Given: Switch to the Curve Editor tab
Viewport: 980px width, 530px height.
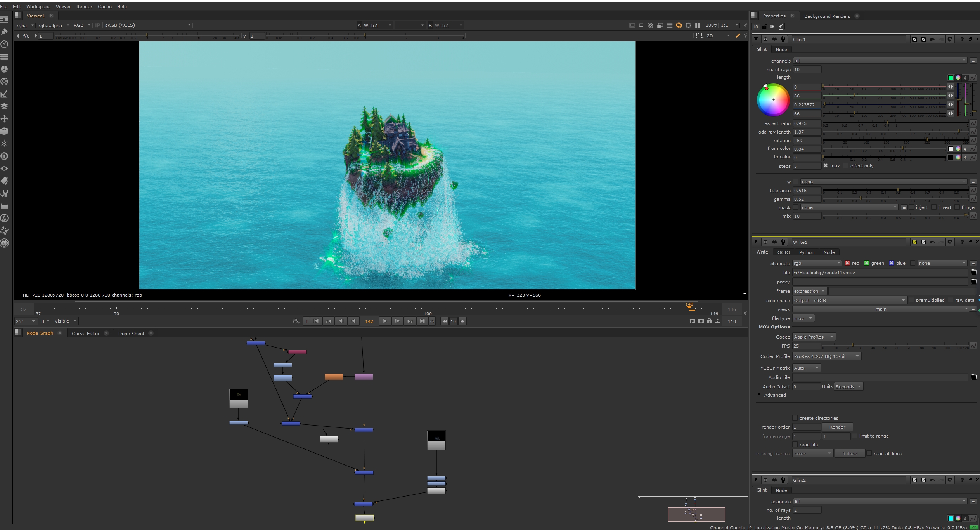Looking at the screenshot, I should pos(86,333).
